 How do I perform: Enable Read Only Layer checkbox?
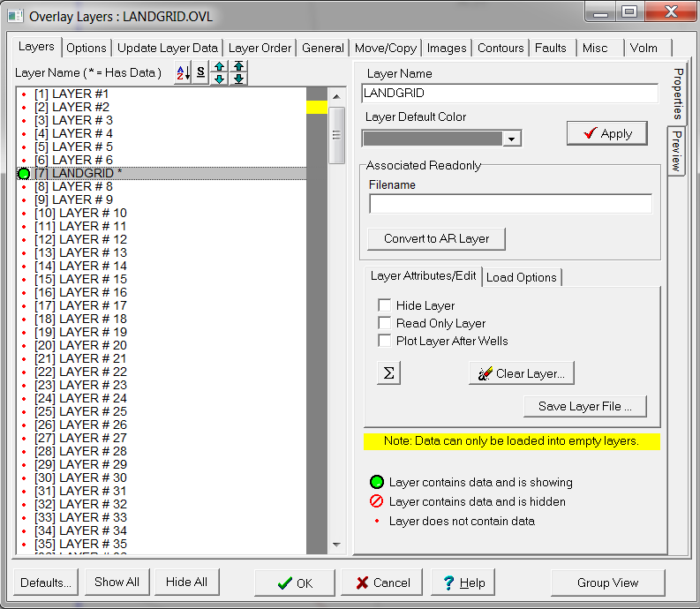384,323
